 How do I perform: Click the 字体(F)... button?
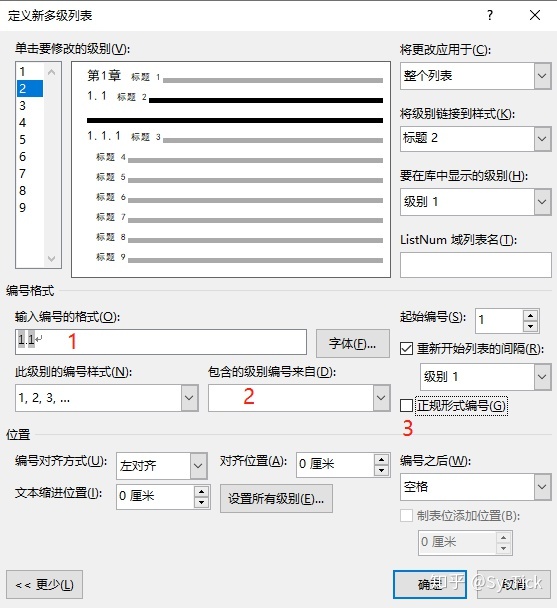point(353,344)
